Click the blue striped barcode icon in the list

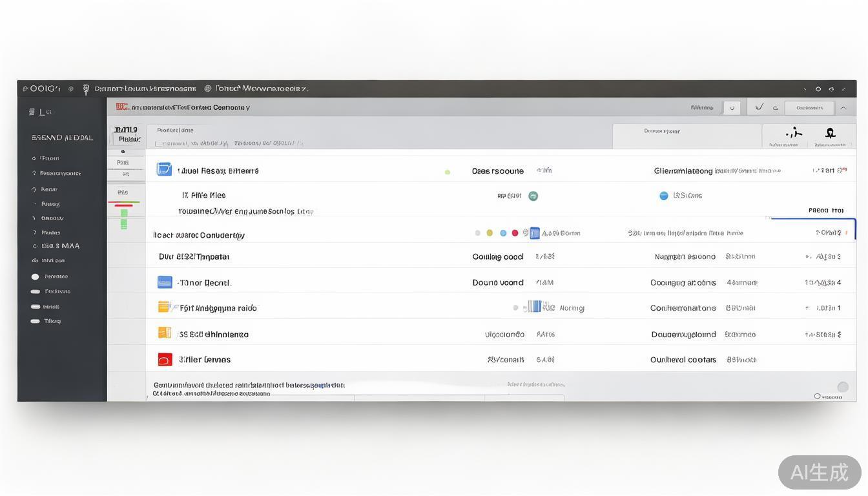[x=532, y=307]
